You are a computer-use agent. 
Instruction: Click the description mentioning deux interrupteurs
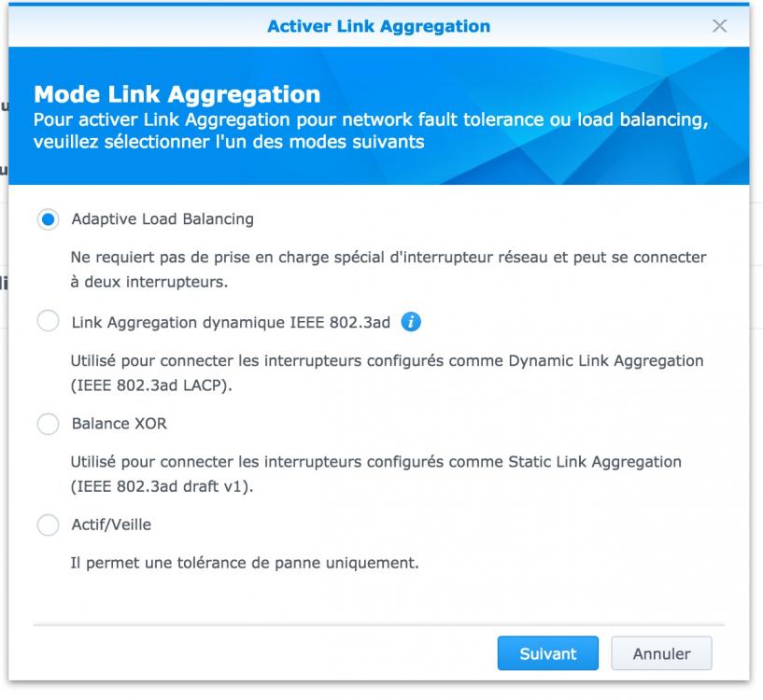pos(389,270)
